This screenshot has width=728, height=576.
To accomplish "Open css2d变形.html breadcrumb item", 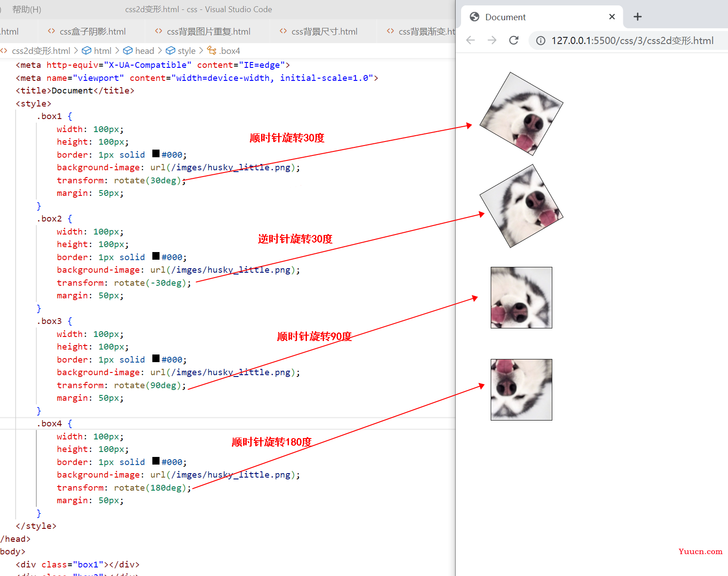I will coord(41,51).
